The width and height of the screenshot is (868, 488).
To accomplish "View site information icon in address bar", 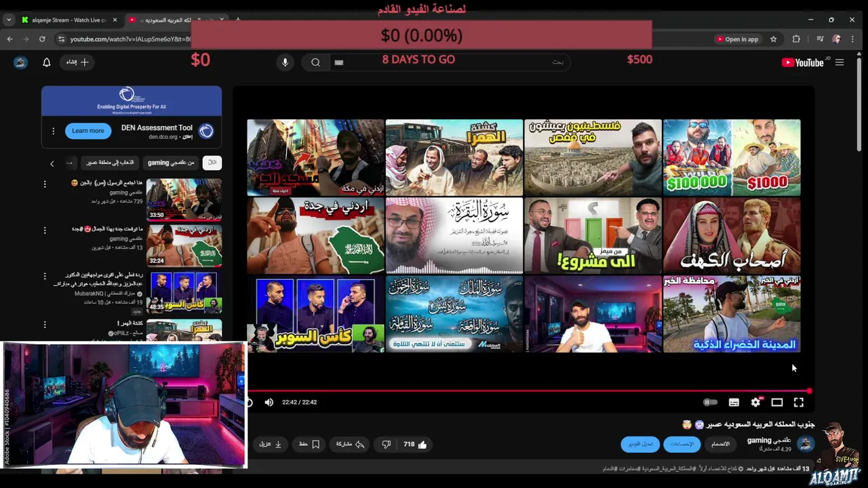I will coord(61,39).
